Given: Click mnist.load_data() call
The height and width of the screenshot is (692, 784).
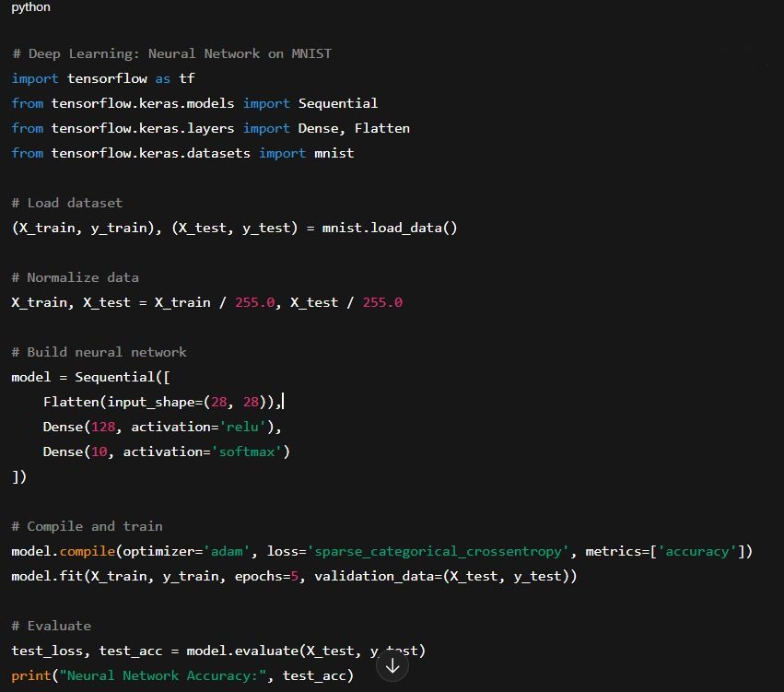Looking at the screenshot, I should 390,228.
